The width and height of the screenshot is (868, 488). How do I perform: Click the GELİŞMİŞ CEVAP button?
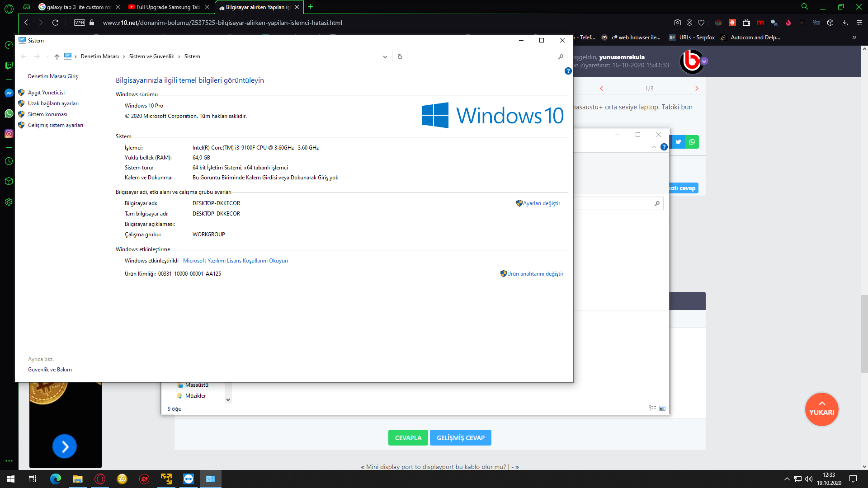click(x=461, y=438)
